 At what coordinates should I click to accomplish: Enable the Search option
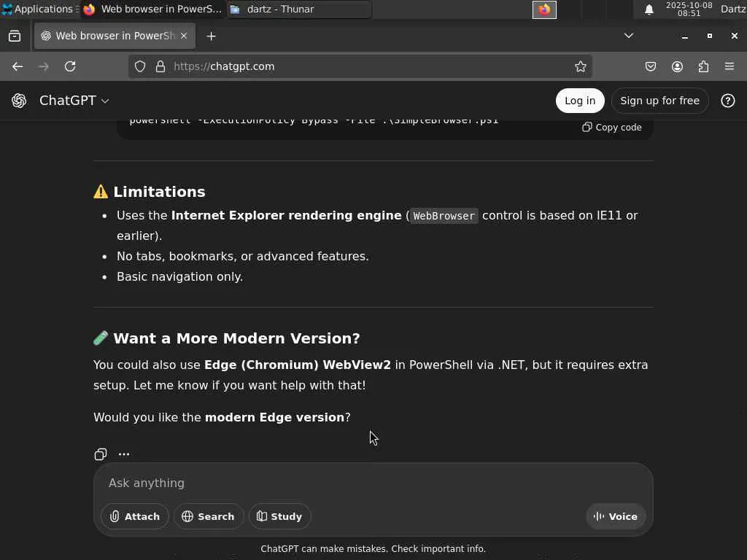pyautogui.click(x=208, y=516)
